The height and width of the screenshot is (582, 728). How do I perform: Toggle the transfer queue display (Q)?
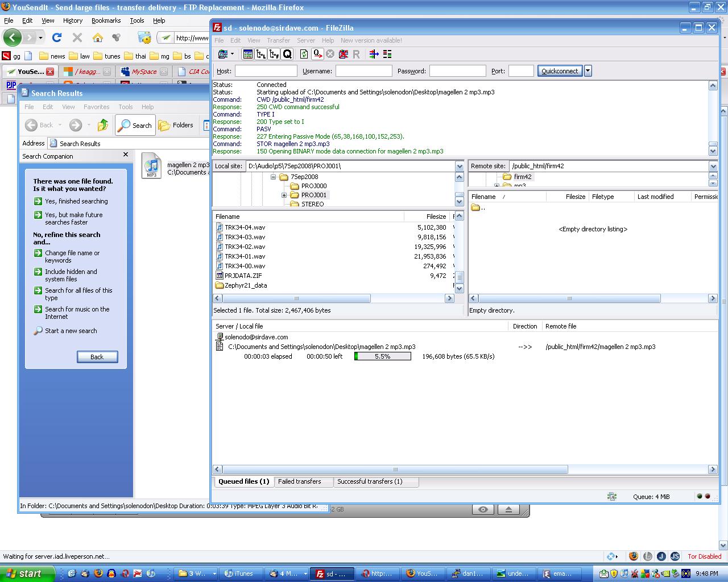pos(287,54)
